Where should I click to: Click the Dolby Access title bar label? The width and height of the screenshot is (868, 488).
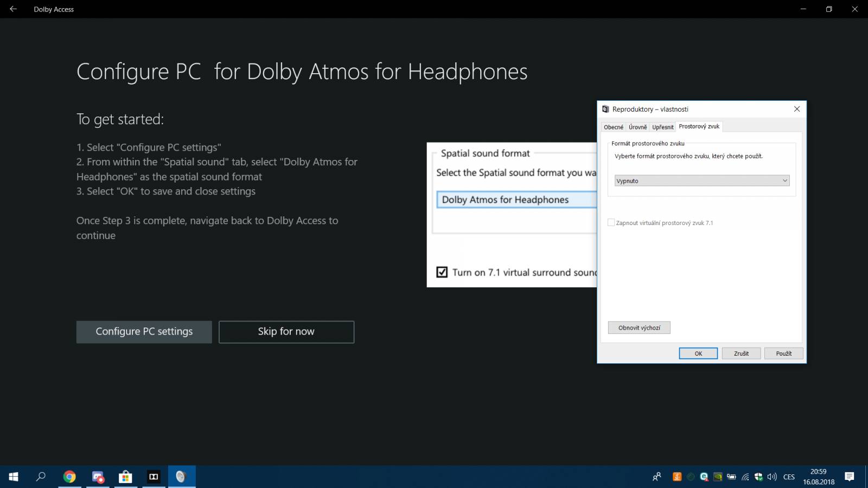54,9
